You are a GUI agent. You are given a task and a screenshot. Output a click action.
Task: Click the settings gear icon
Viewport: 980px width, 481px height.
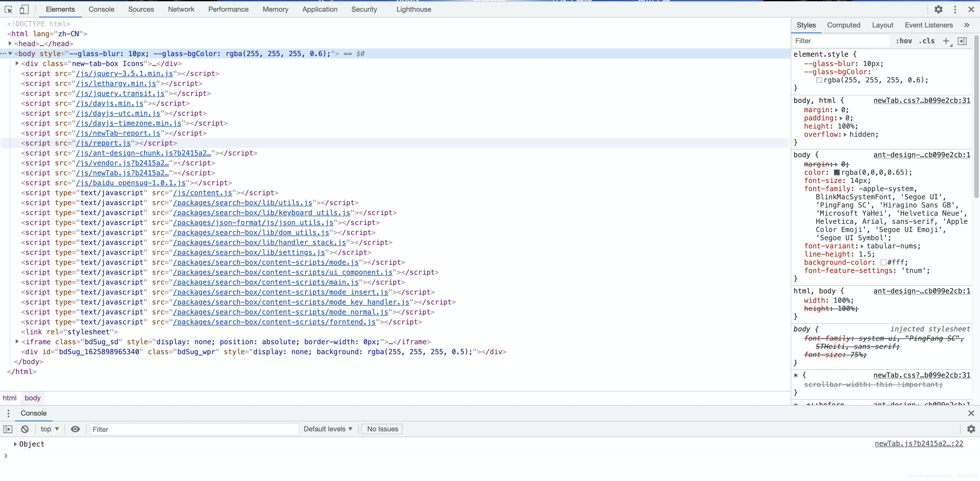click(x=938, y=9)
